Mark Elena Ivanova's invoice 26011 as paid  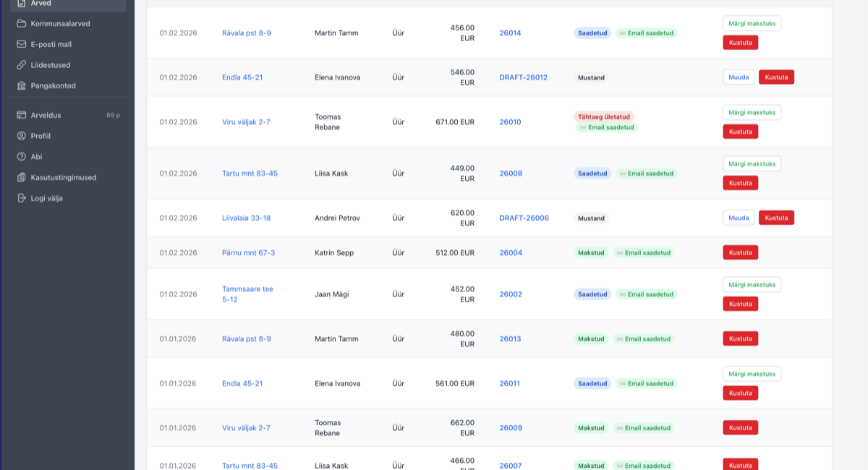click(752, 374)
